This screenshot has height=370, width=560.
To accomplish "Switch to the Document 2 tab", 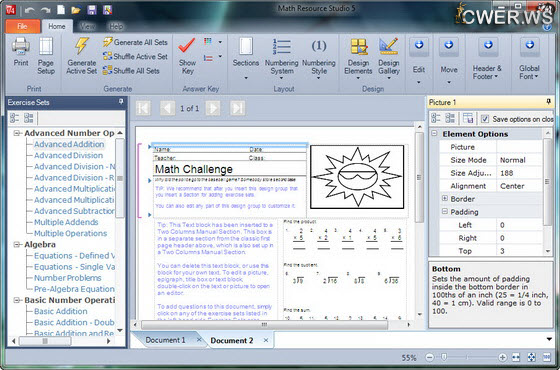I will pos(232,340).
